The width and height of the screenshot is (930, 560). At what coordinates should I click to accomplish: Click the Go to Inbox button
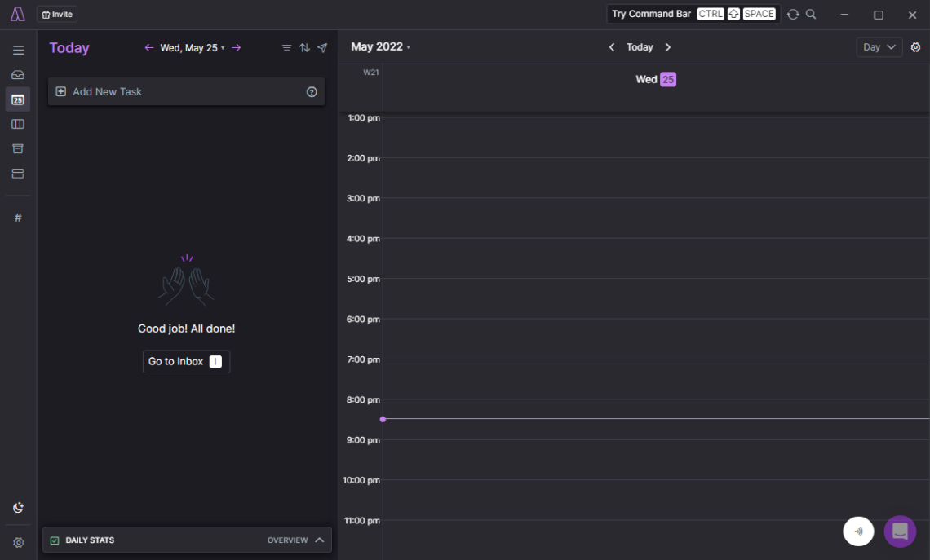(x=186, y=361)
